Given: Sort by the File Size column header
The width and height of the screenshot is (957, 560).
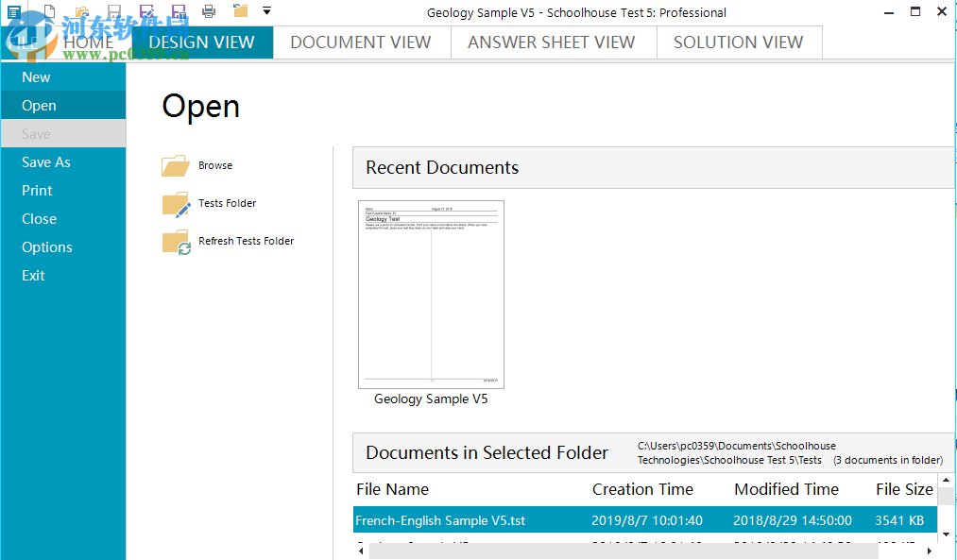Looking at the screenshot, I should pyautogui.click(x=904, y=489).
